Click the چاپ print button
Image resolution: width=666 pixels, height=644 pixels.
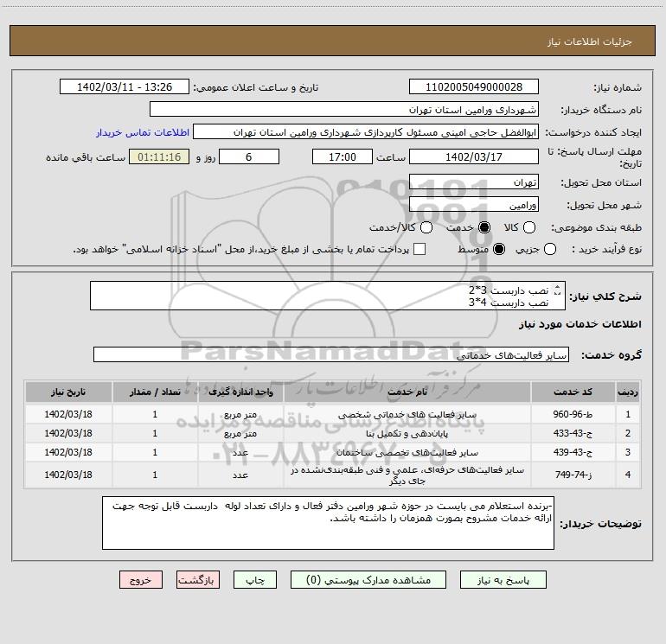(255, 580)
